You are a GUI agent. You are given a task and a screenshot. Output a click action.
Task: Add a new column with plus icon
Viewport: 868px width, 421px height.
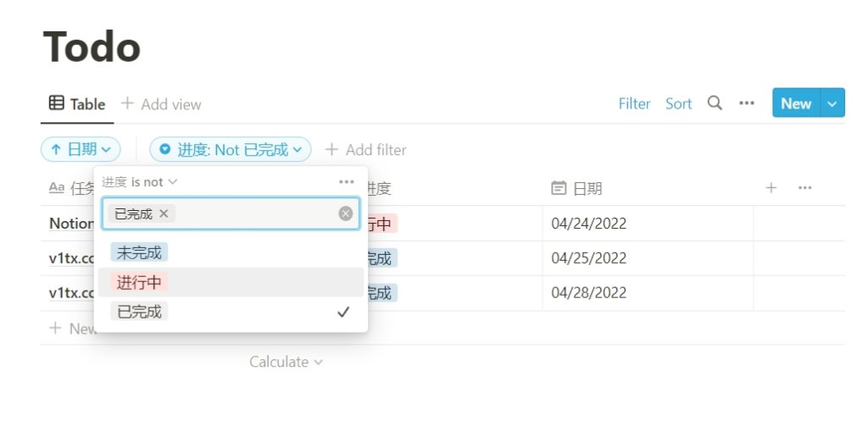pos(771,188)
